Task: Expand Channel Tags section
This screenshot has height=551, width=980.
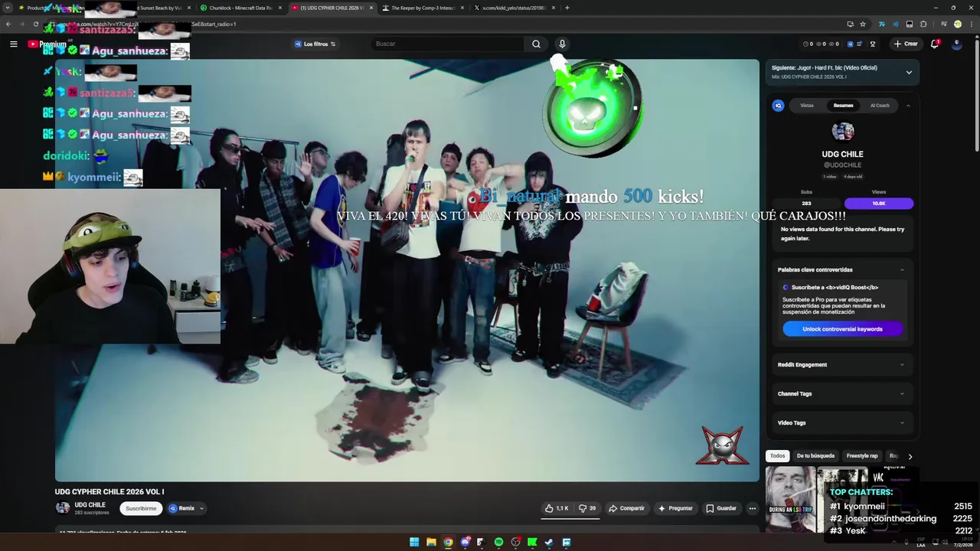Action: coord(841,393)
